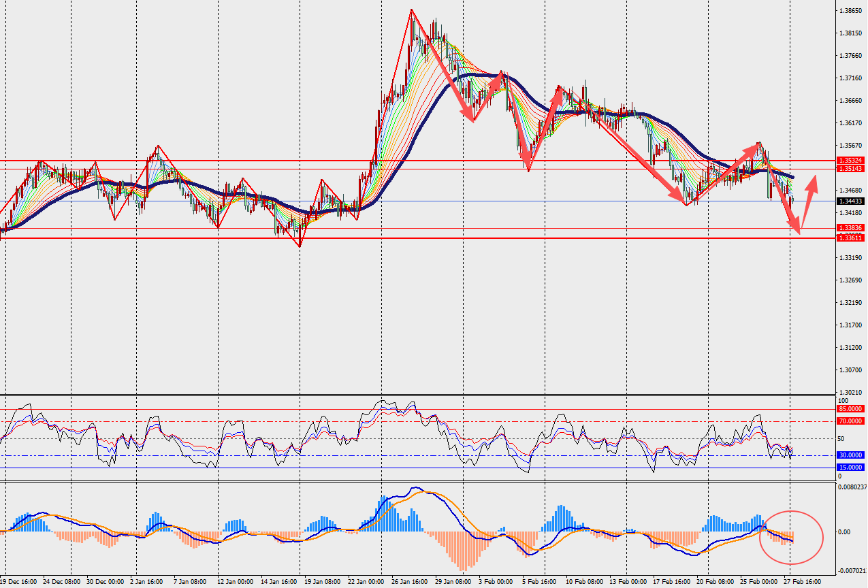Click the 0.00 MACD zero level label

pyautogui.click(x=844, y=532)
